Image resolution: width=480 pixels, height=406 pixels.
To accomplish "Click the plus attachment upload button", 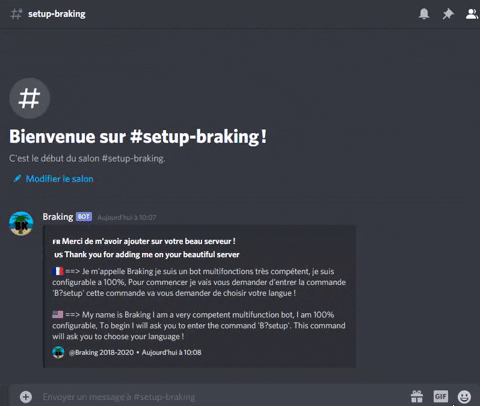I will pos(26,397).
